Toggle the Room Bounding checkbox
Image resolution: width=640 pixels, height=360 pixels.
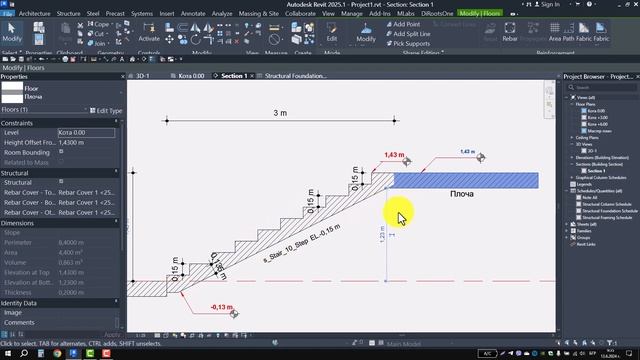coord(61,151)
